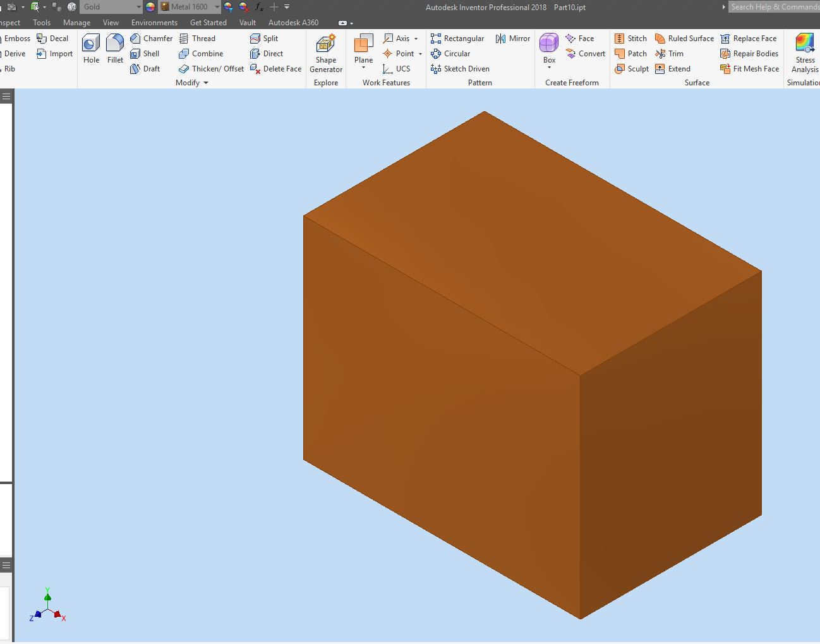The width and height of the screenshot is (820, 644).
Task: Click the Chamfer tool icon
Action: [x=135, y=39]
